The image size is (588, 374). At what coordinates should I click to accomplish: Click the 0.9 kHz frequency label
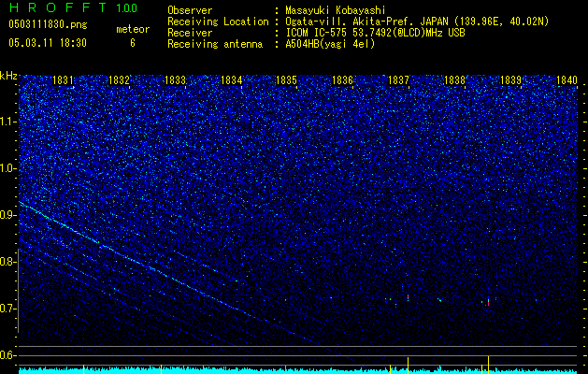point(7,215)
